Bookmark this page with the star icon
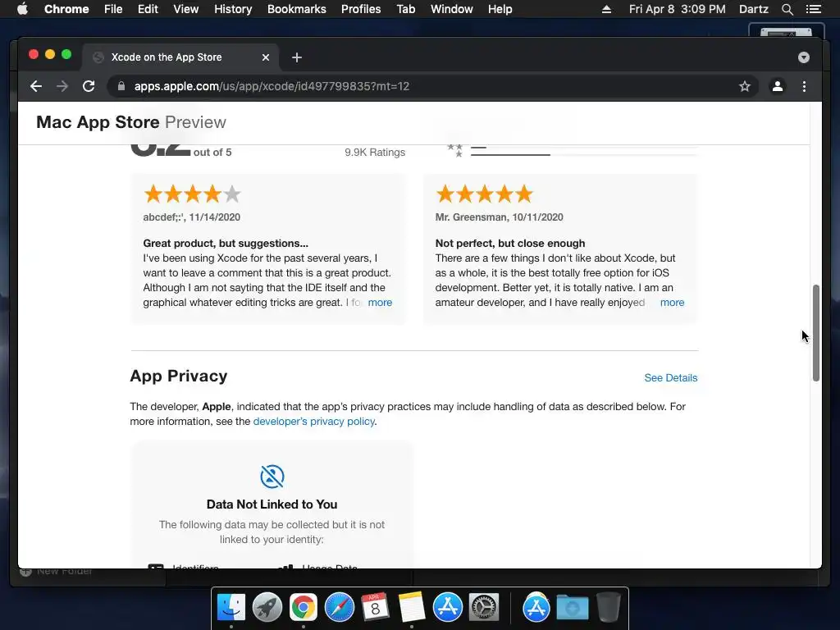The image size is (840, 630). pos(745,86)
